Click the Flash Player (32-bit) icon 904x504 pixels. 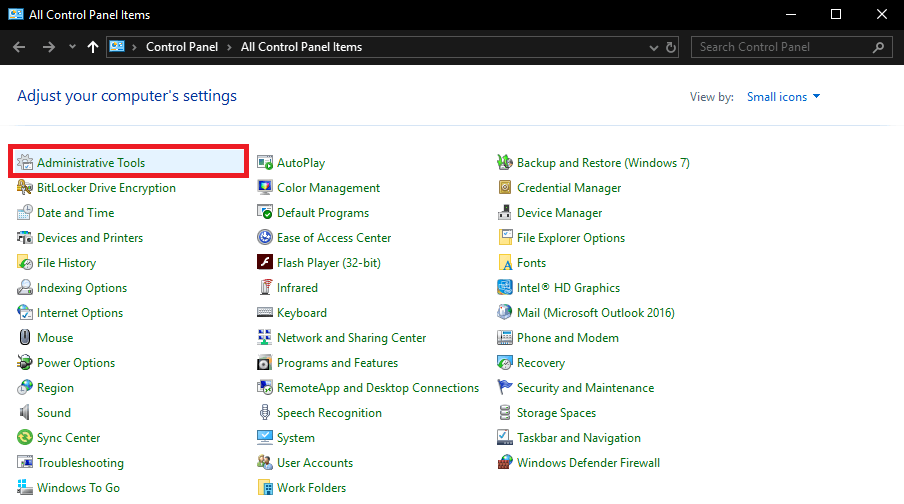point(265,263)
